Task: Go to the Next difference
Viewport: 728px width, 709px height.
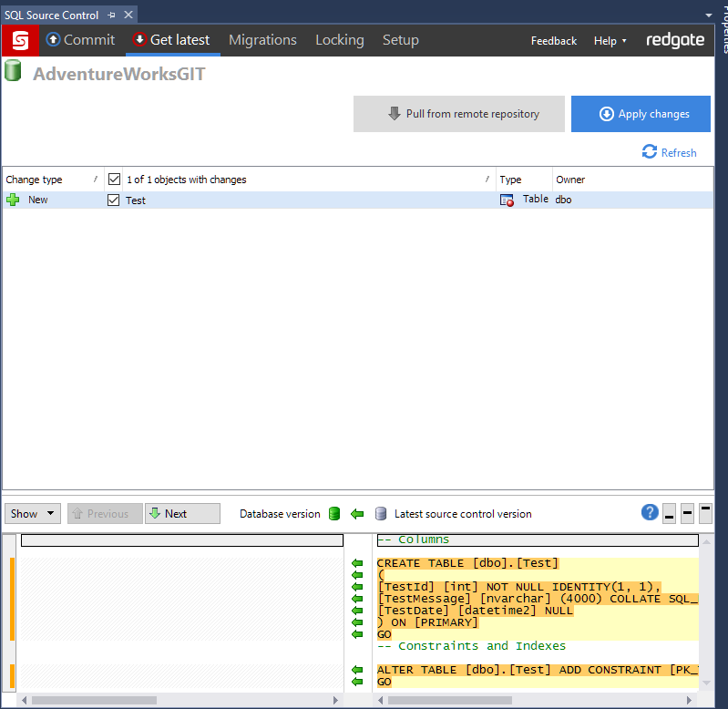Action: [182, 514]
